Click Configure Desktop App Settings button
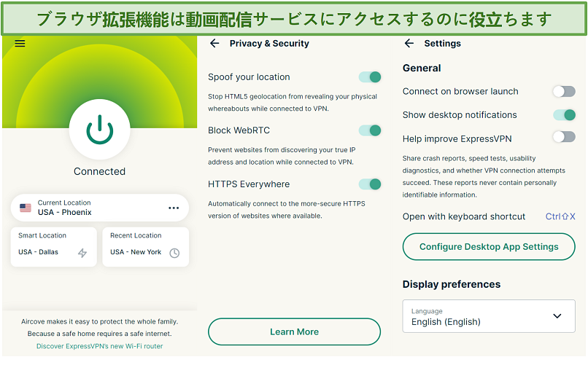This screenshot has width=588, height=365. 489,247
